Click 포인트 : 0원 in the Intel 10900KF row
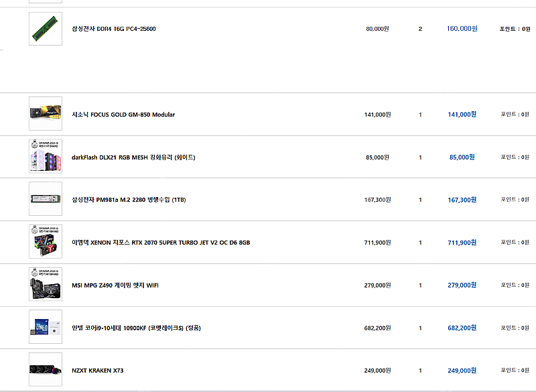Viewport: 536px width, 392px height. 515,328
